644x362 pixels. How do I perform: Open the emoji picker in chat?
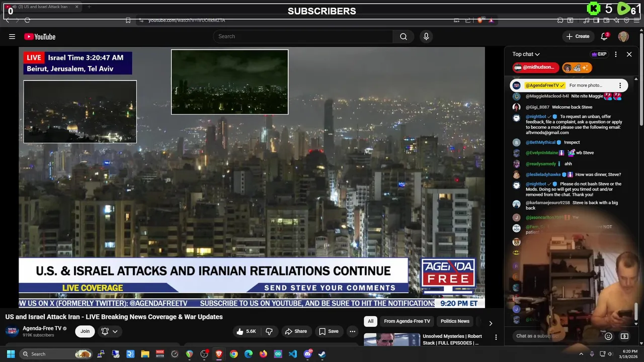[608, 336]
